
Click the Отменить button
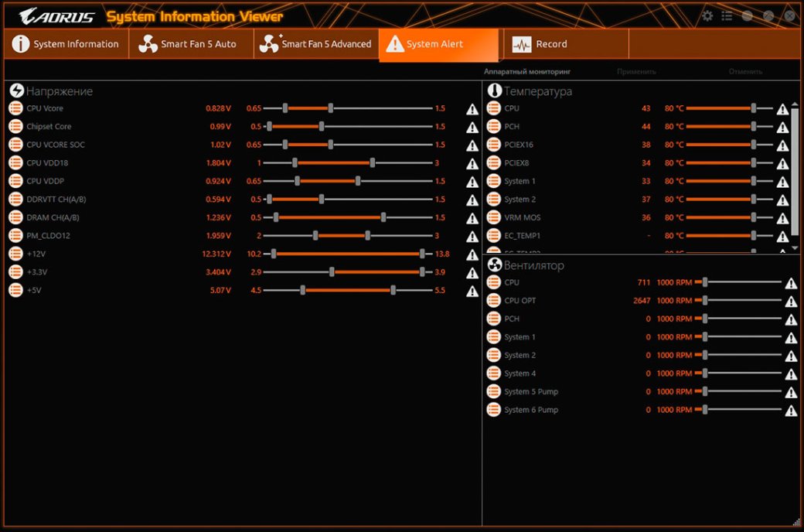[745, 72]
